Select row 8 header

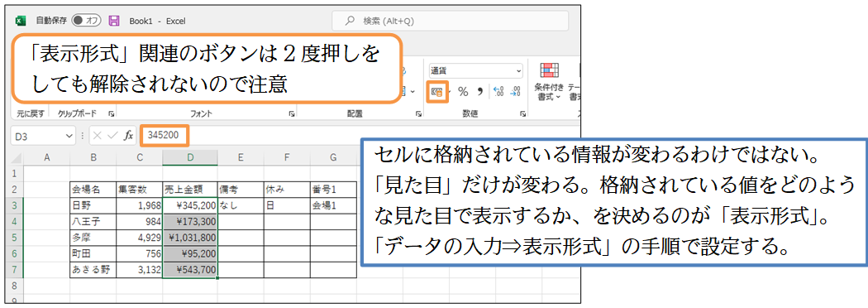pyautogui.click(x=15, y=286)
